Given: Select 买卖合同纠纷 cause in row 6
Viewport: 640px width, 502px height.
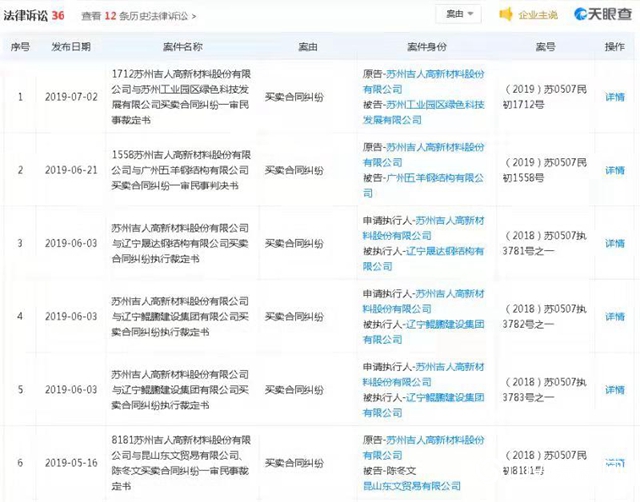Looking at the screenshot, I should click(x=294, y=463).
